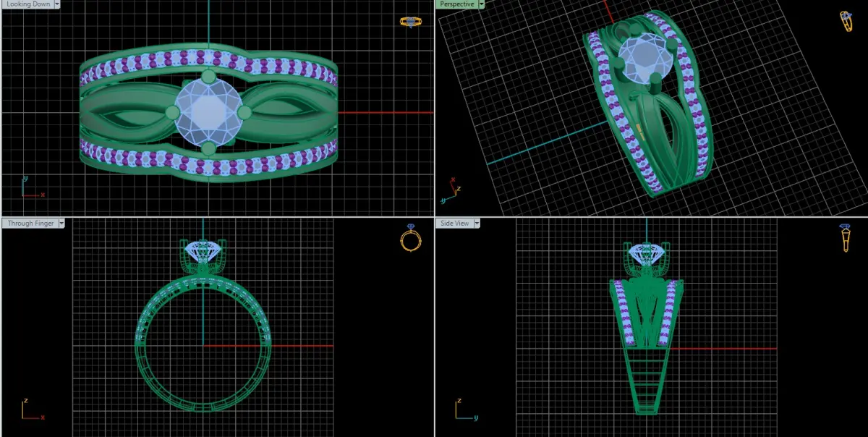Click the XY axis gizmo in Looking Down viewport
The width and height of the screenshot is (868, 437).
(32, 185)
